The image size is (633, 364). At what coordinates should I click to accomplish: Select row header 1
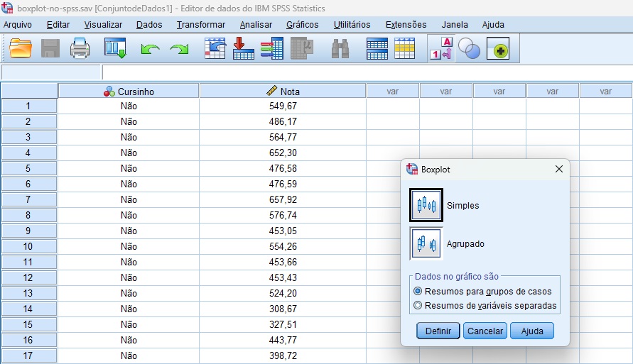pos(28,106)
